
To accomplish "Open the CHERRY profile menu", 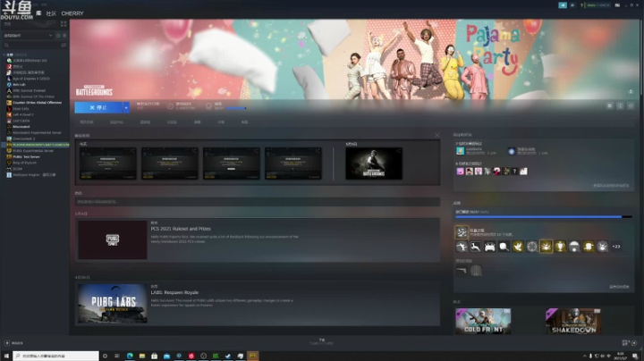I will tap(72, 13).
